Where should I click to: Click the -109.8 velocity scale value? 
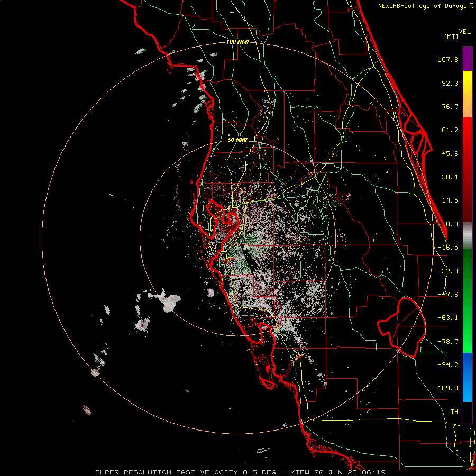point(446,388)
